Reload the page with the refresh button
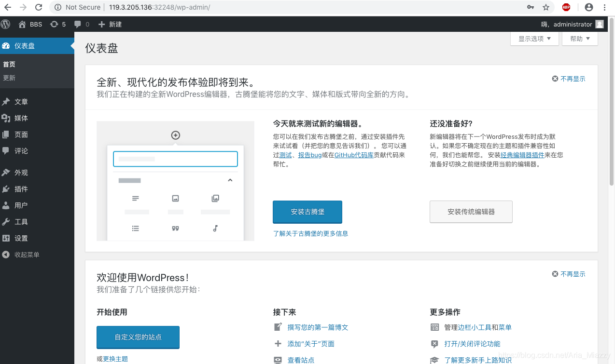The height and width of the screenshot is (364, 615). coord(39,7)
